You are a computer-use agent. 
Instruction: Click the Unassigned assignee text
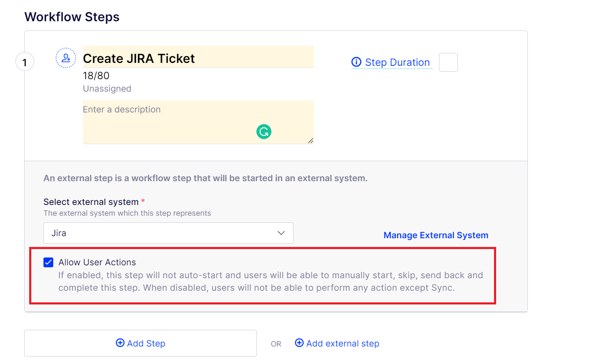point(107,89)
